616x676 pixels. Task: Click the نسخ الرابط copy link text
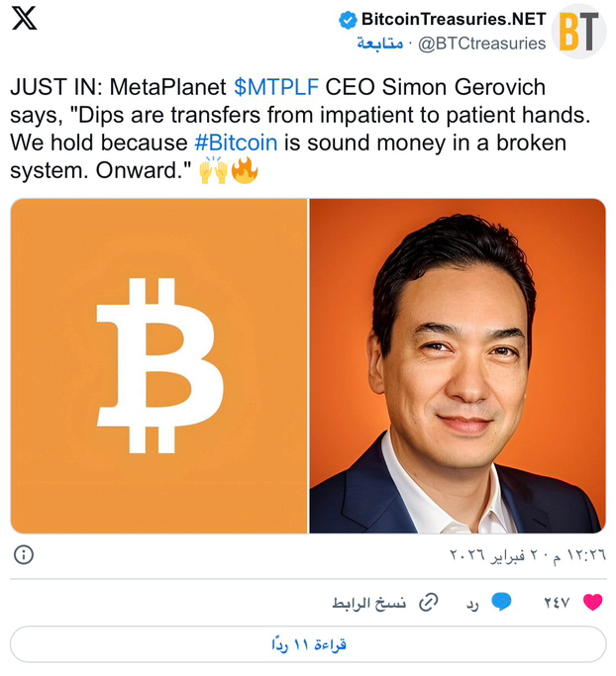tap(369, 603)
